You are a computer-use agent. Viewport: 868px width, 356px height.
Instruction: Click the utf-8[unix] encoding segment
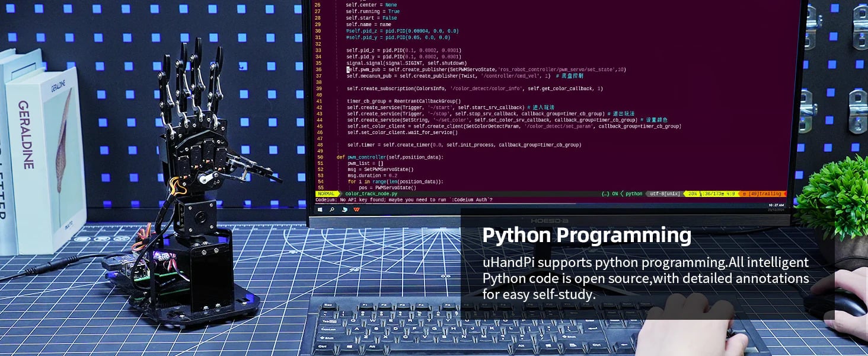coord(665,193)
